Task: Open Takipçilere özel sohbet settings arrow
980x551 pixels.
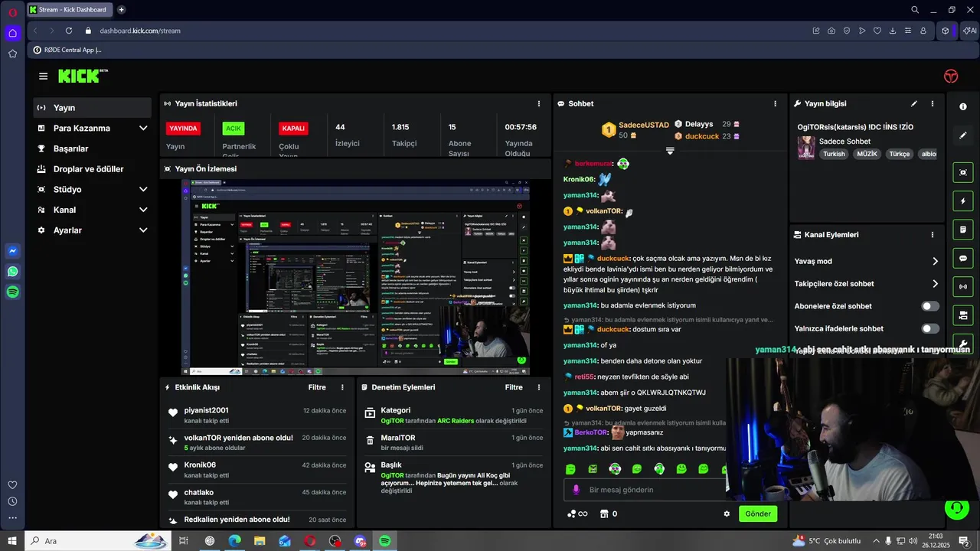Action: [935, 284]
